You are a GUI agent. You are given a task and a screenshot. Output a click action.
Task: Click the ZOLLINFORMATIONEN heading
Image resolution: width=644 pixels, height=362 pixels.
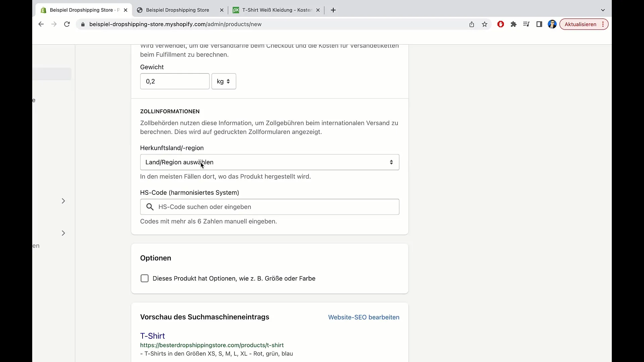pos(170,111)
